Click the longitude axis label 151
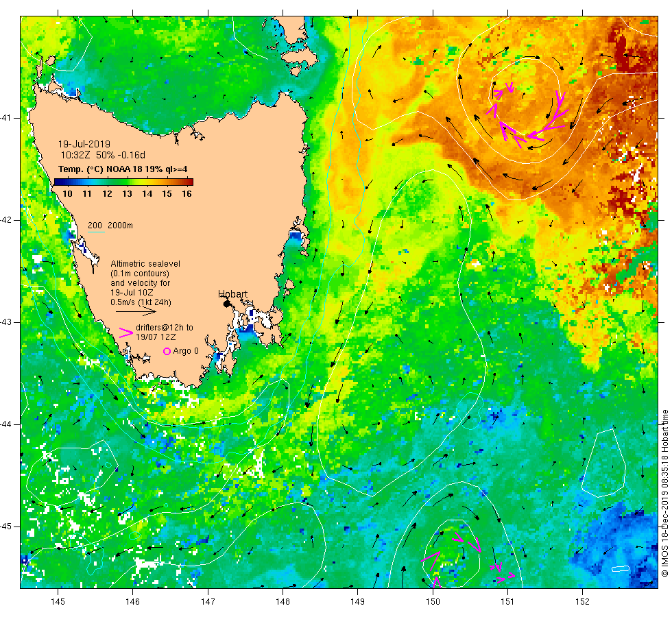The width and height of the screenshot is (672, 617). click(x=507, y=602)
